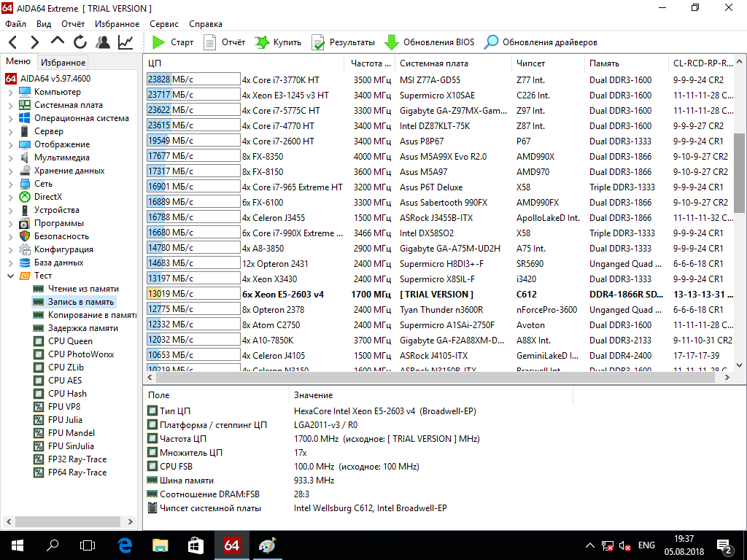Expand the Сеть tree node
Image resolution: width=747 pixels, height=560 pixels.
10,184
